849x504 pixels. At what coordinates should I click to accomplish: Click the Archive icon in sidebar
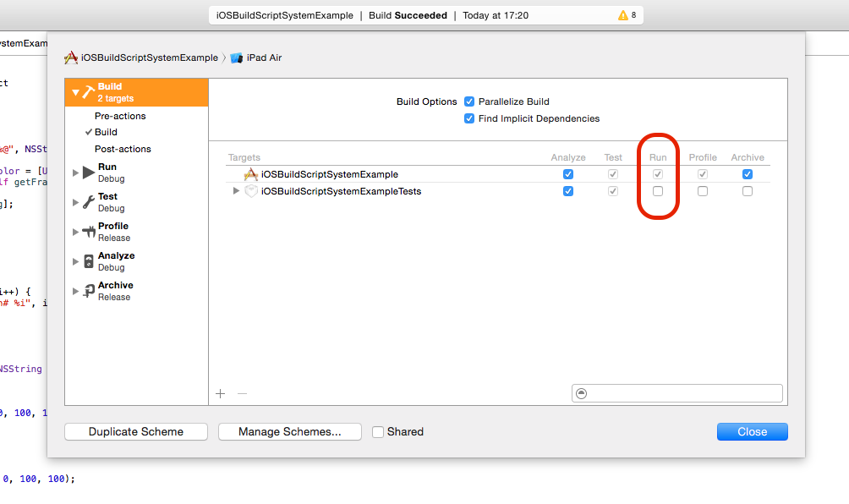click(89, 291)
